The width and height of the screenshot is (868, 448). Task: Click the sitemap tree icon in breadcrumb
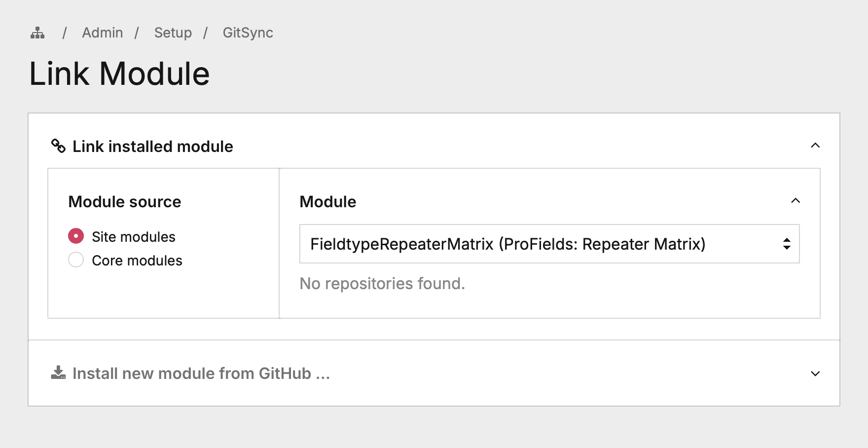37,33
